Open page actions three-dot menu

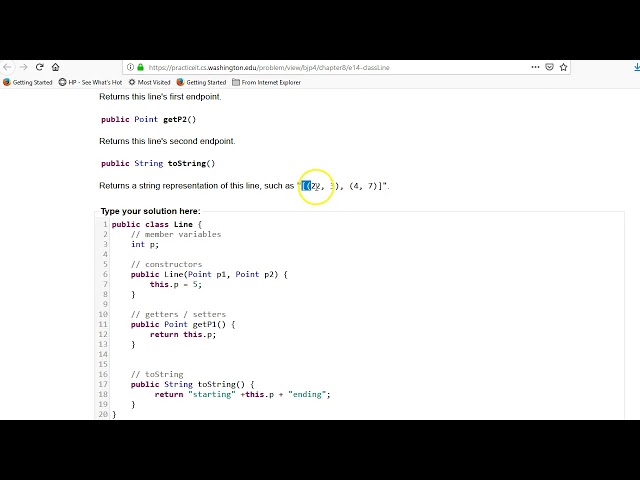pyautogui.click(x=535, y=67)
